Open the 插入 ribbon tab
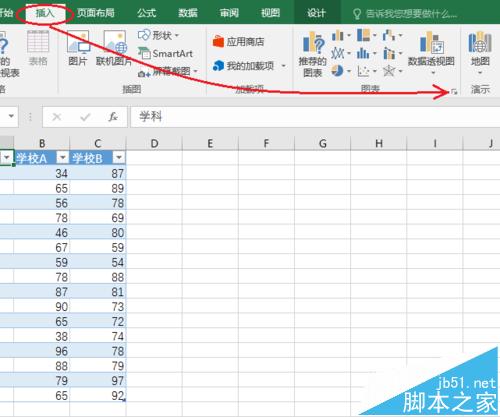The width and height of the screenshot is (500, 417). coord(45,13)
